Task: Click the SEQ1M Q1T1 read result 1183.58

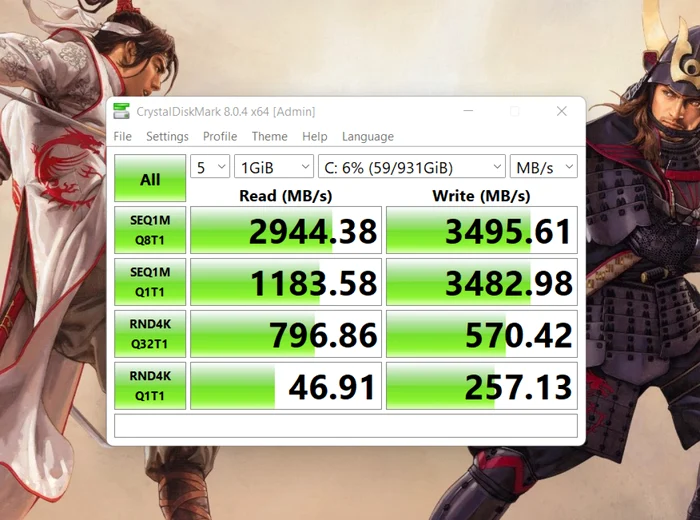Action: (286, 282)
